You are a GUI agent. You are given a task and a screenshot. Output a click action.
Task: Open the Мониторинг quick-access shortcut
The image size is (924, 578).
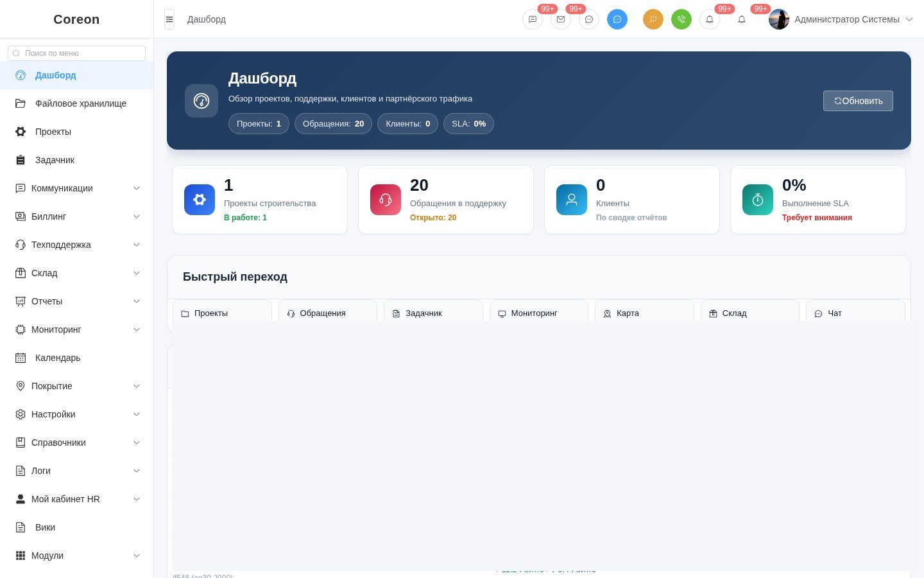click(x=539, y=311)
